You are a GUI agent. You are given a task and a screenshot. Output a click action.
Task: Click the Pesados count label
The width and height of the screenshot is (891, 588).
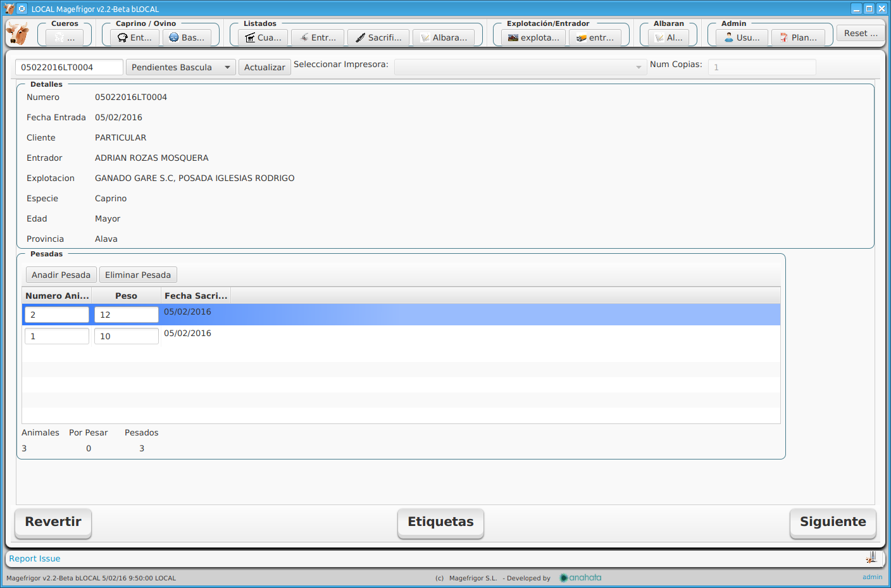click(141, 432)
